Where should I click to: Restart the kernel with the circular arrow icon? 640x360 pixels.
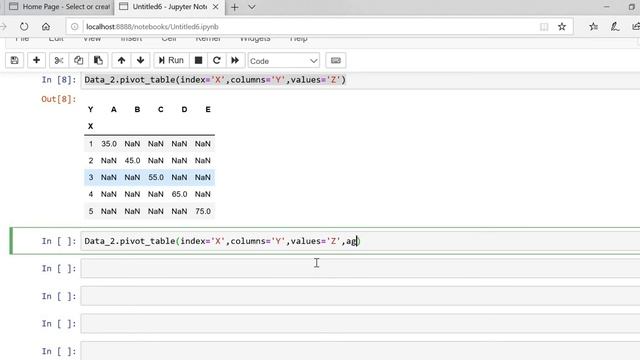[217, 60]
